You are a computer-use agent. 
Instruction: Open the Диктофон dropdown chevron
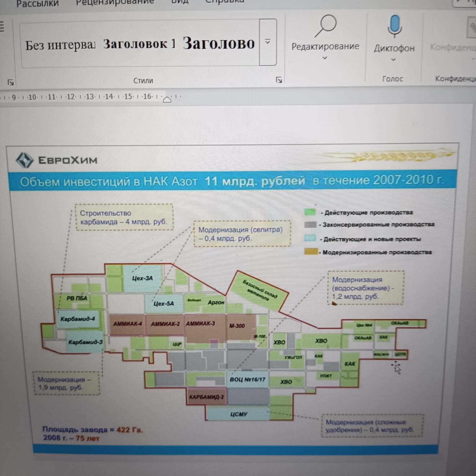(393, 59)
